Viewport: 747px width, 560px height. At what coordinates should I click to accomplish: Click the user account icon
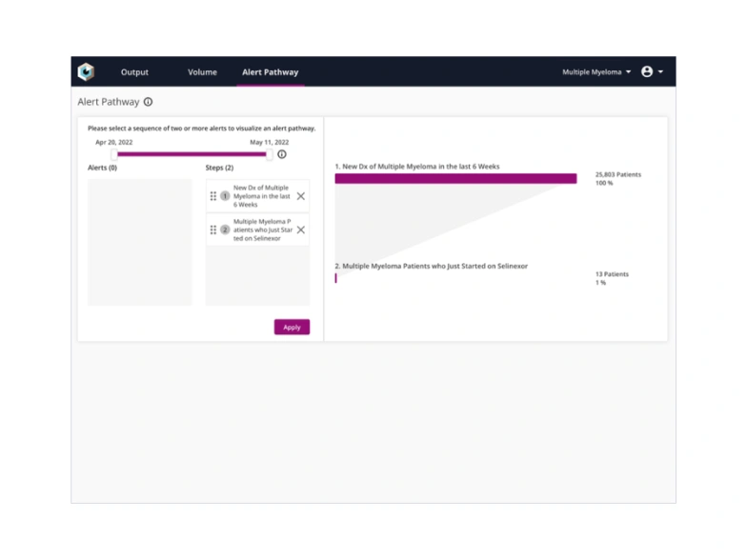(x=646, y=71)
